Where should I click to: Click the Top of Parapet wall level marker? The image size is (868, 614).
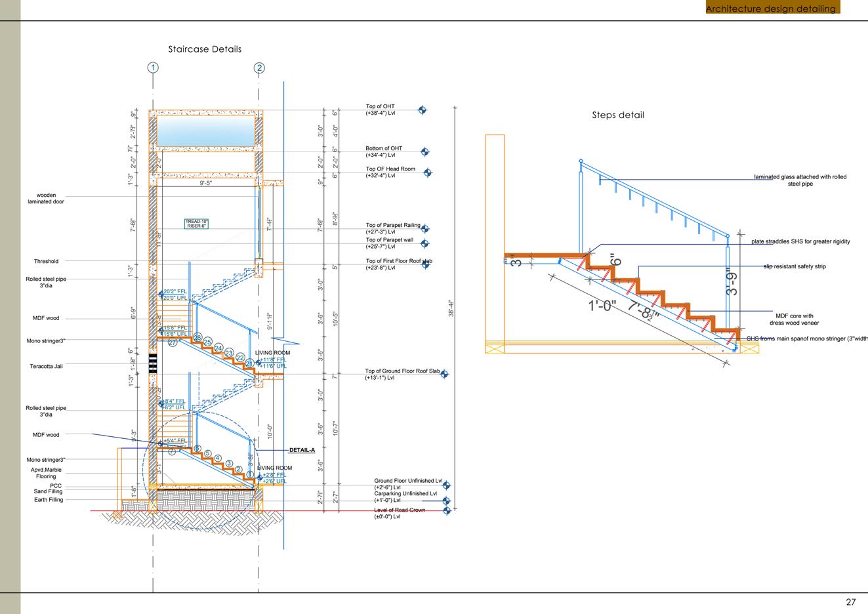(x=425, y=243)
